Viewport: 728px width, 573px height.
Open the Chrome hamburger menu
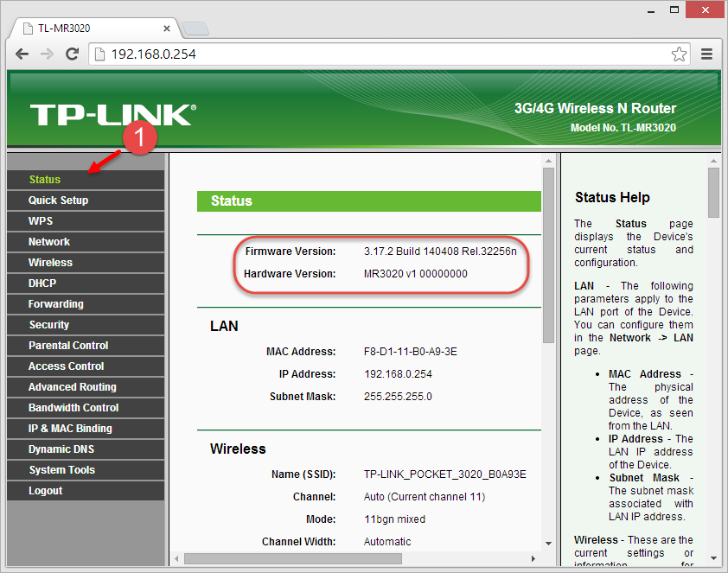pyautogui.click(x=706, y=54)
